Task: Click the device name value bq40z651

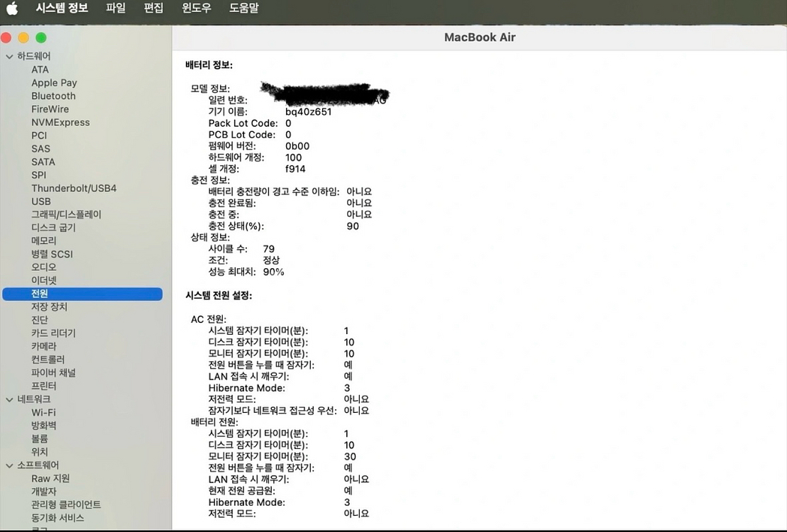Action: click(309, 112)
